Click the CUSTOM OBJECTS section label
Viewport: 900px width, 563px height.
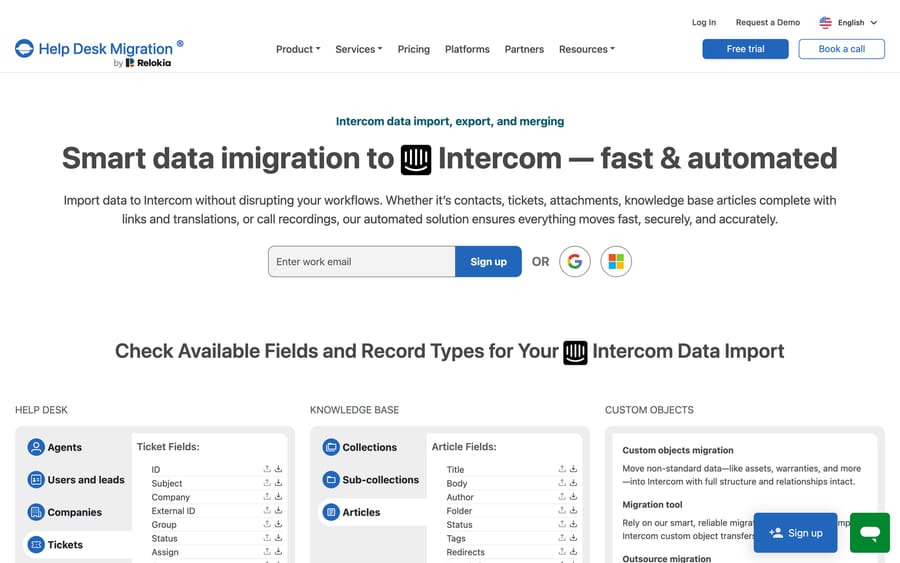coord(649,410)
